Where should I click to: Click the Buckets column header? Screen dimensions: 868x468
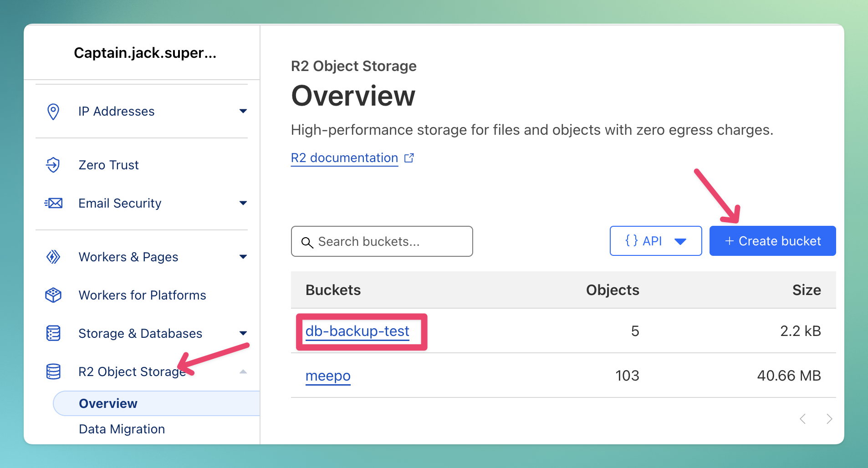tap(333, 290)
